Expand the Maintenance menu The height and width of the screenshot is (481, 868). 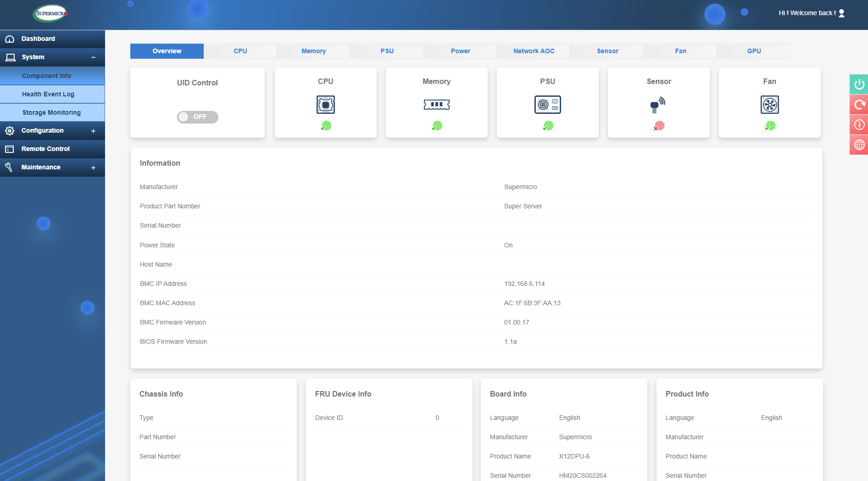[93, 168]
